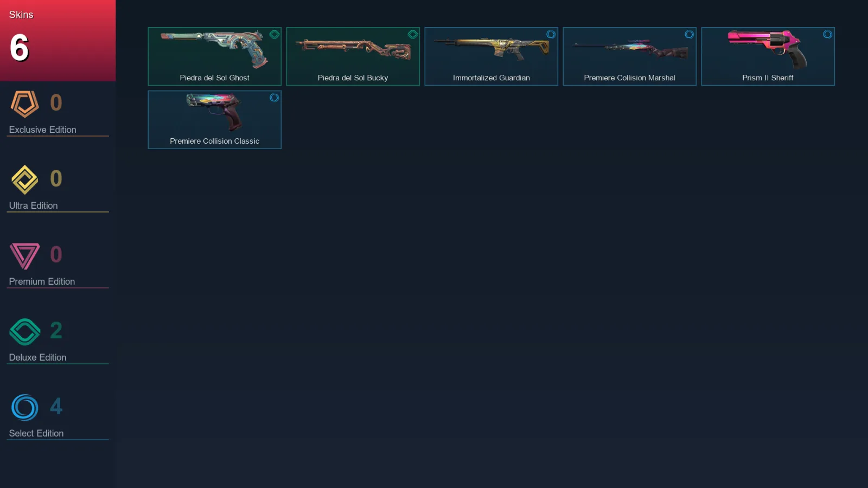Click the Exclusive Edition tier icon
This screenshot has height=488, width=868.
click(24, 104)
